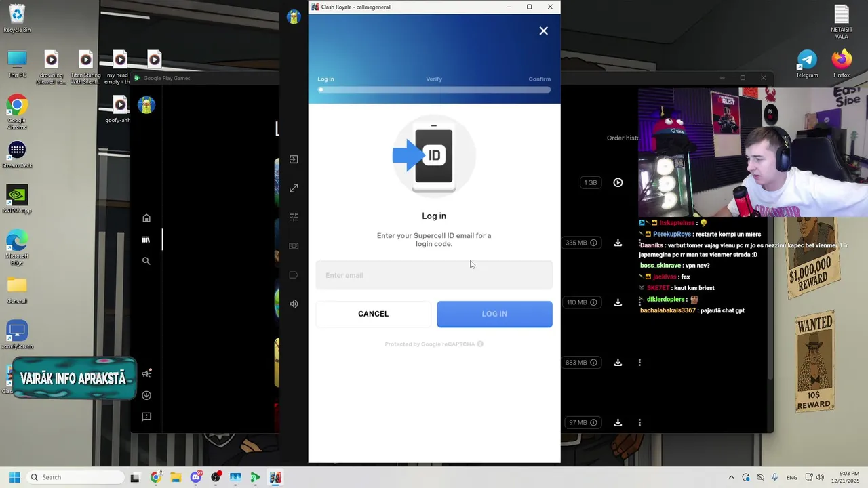Open the game controls sliders icon
Image resolution: width=868 pixels, height=488 pixels.
(294, 217)
